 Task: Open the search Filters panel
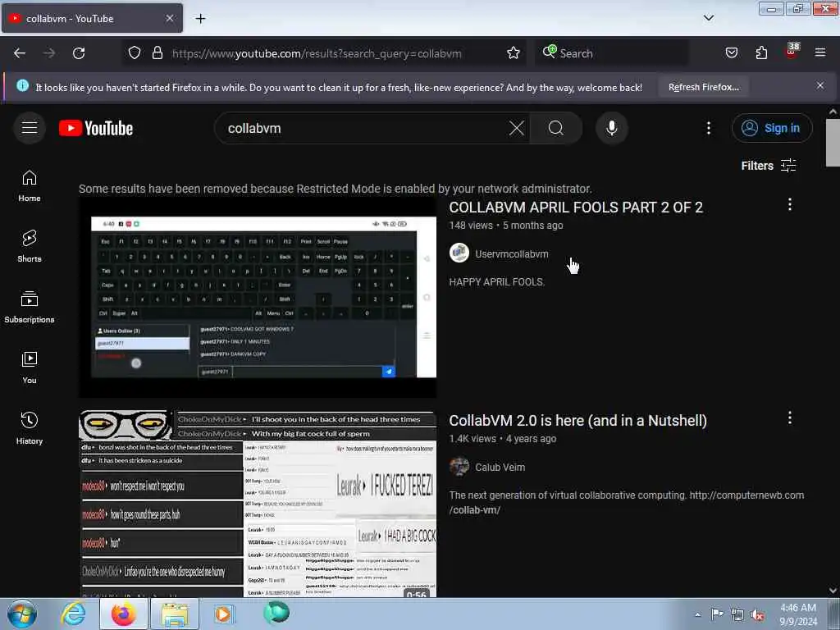[769, 166]
